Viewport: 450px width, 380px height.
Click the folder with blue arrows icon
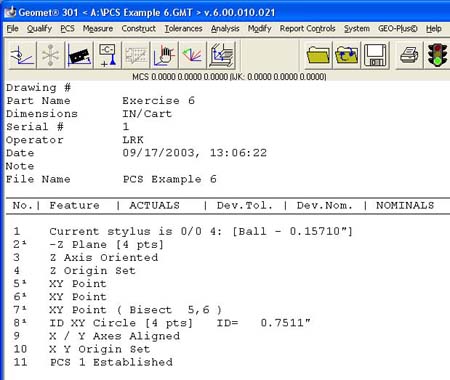347,55
